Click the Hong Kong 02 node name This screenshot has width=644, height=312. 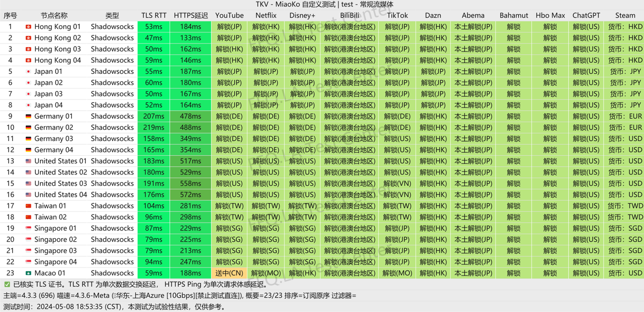click(58, 38)
